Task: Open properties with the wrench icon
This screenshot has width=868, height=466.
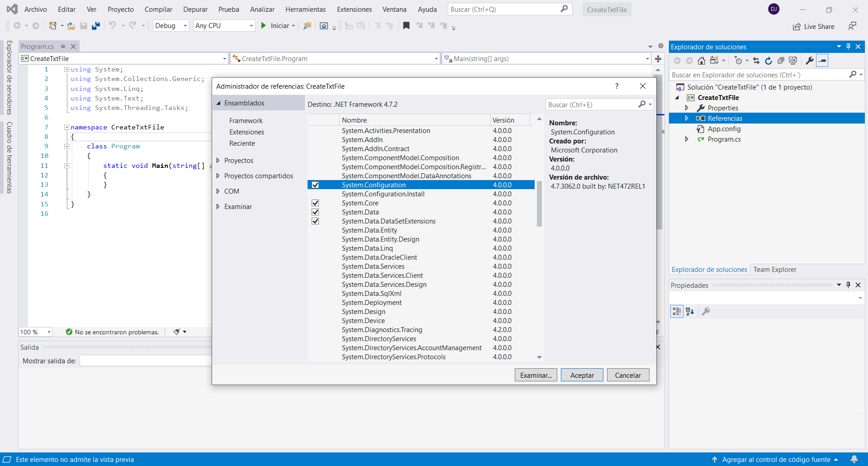Action: pos(810,61)
